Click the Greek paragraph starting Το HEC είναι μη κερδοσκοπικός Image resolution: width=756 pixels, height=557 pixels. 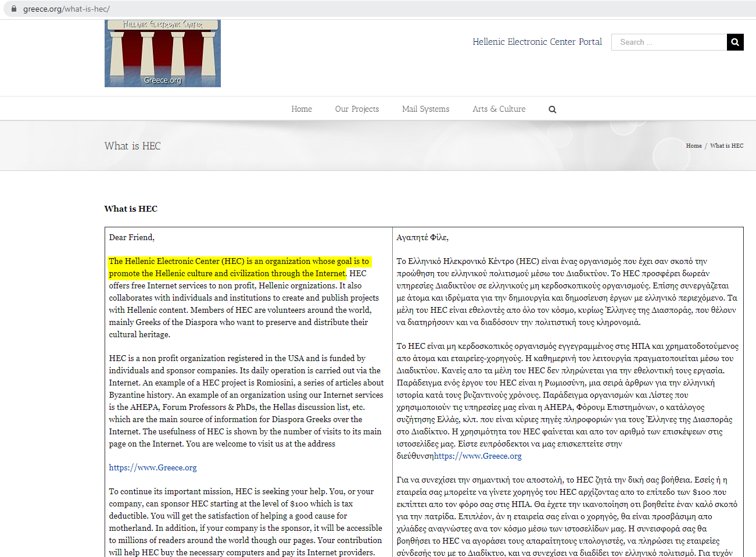pyautogui.click(x=568, y=401)
